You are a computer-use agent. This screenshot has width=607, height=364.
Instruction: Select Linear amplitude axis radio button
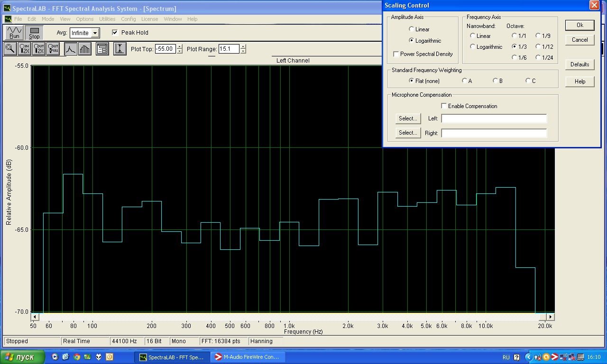(x=411, y=29)
